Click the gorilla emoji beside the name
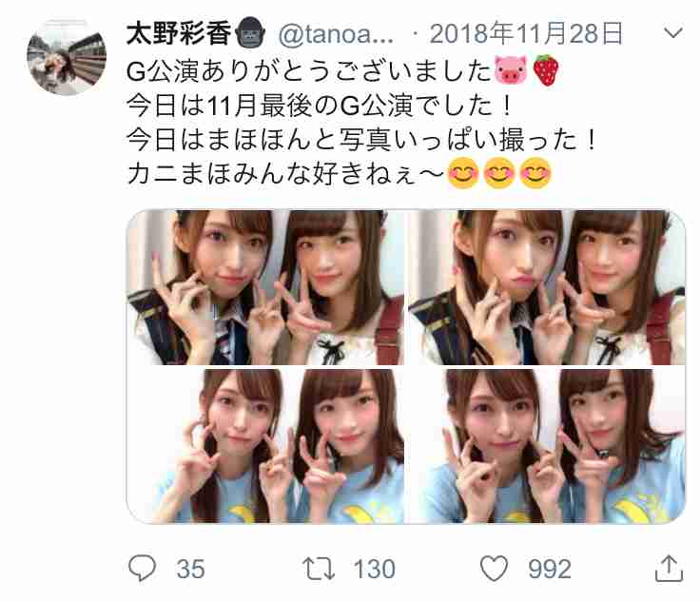Image resolution: width=700 pixels, height=602 pixels. 250,32
